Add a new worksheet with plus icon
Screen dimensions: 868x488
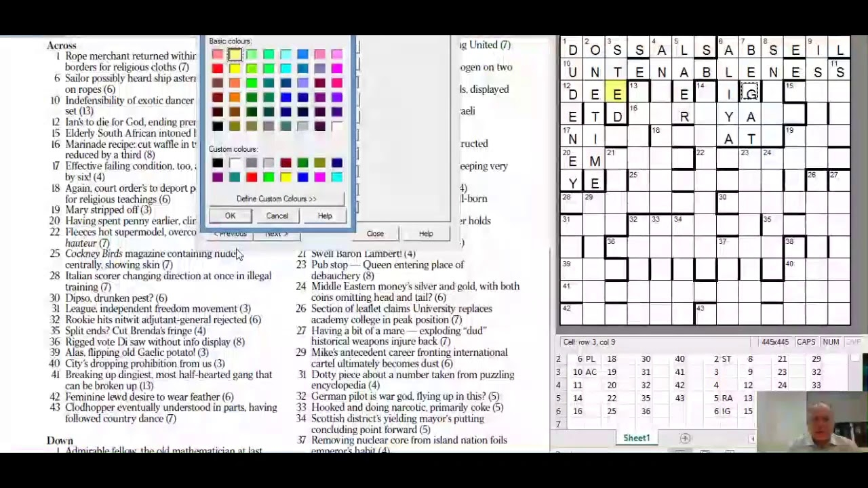pyautogui.click(x=684, y=438)
